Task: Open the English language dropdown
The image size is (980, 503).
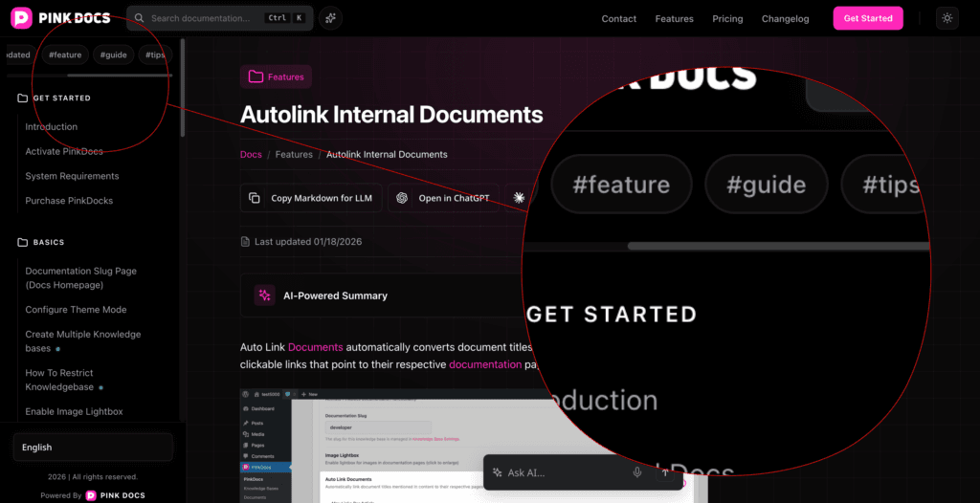Action: tap(93, 447)
